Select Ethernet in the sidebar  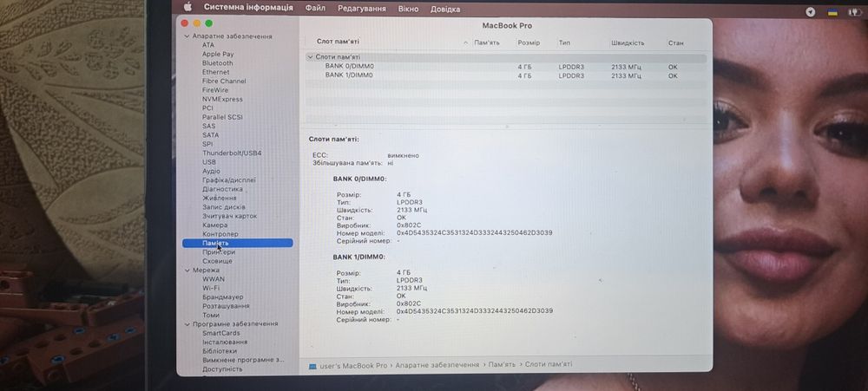(215, 72)
